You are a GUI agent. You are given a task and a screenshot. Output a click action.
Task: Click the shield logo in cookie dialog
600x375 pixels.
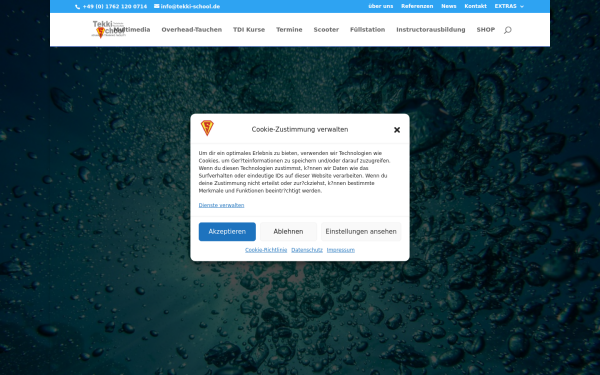(x=207, y=128)
